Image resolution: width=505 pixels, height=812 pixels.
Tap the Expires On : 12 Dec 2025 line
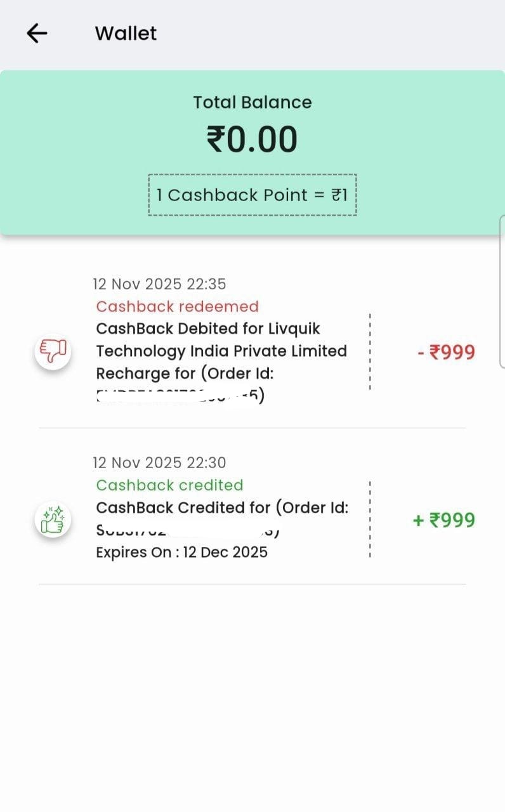(x=181, y=553)
